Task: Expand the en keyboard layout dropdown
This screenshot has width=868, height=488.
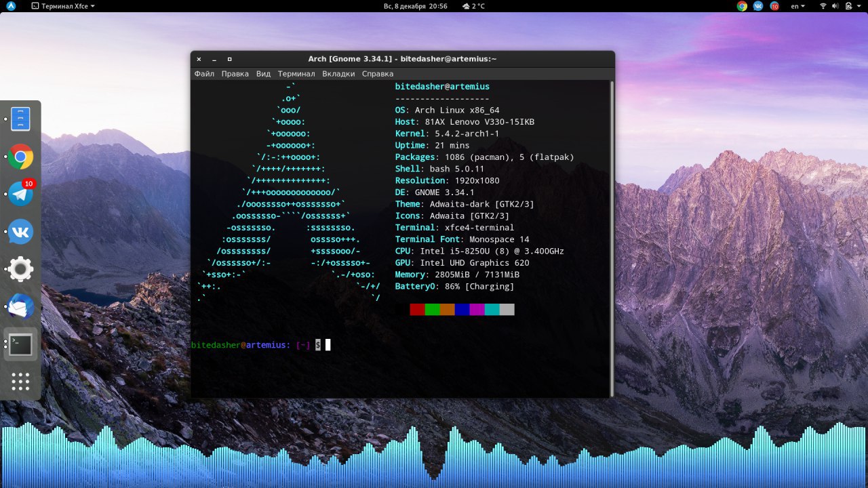Action: pos(798,6)
